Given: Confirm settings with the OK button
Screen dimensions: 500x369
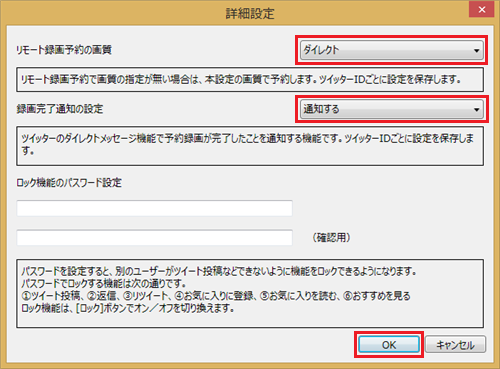Looking at the screenshot, I should [x=389, y=345].
